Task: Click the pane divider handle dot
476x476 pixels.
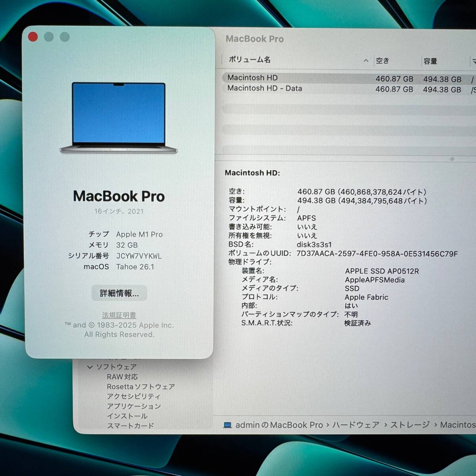Action: [x=452, y=159]
